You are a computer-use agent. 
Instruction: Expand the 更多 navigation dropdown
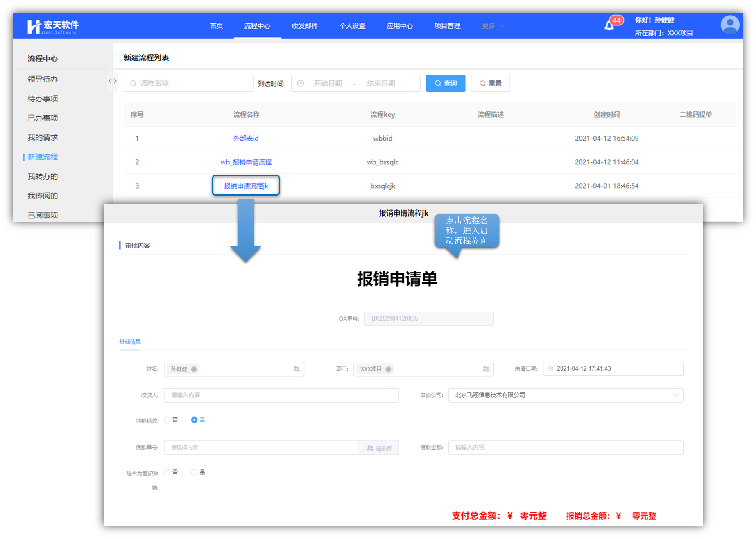tap(493, 26)
